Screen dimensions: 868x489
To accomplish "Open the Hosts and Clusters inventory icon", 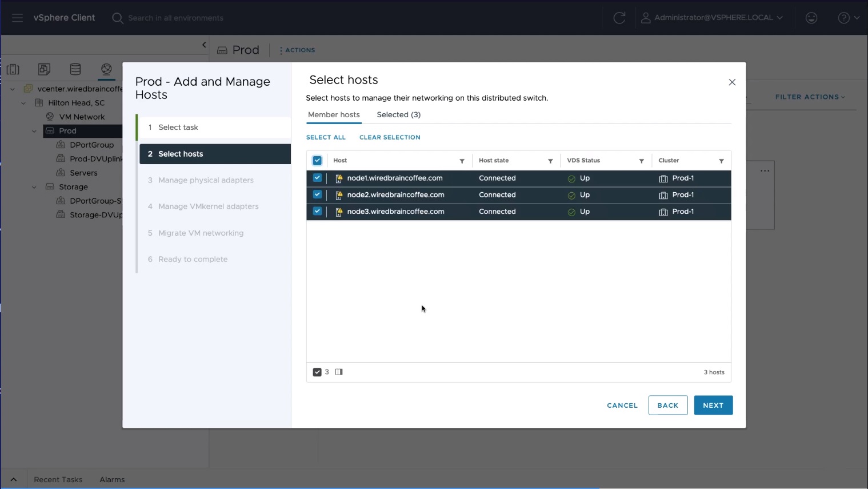I will point(13,69).
